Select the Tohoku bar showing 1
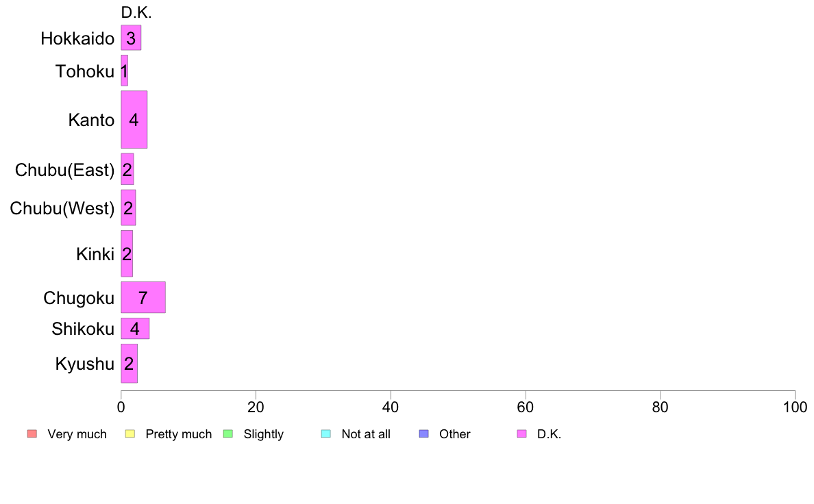 point(124,71)
